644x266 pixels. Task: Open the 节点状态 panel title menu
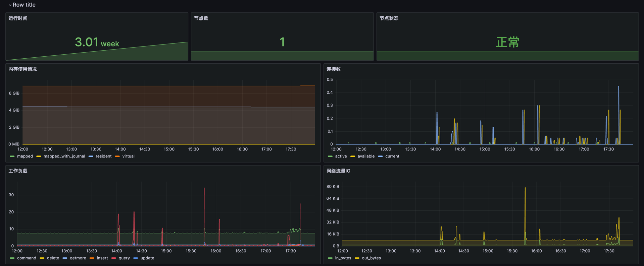[389, 18]
